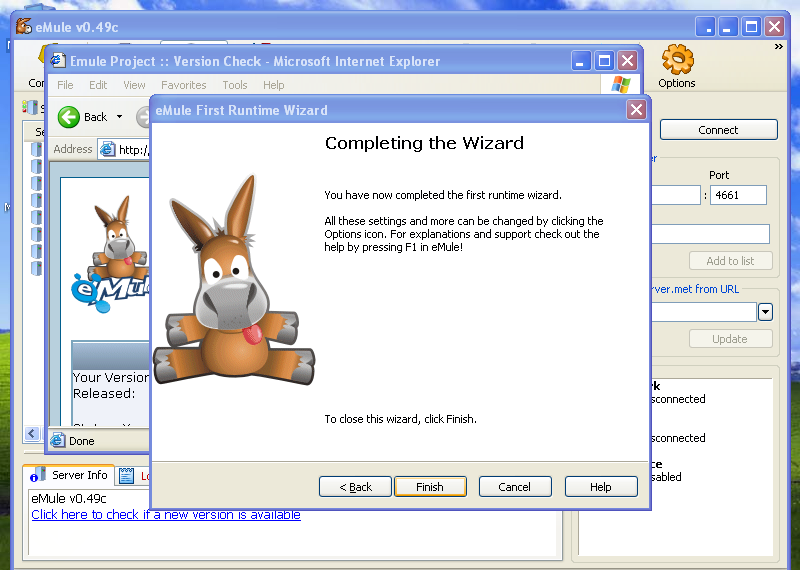Image resolution: width=800 pixels, height=570 pixels.
Task: Click the "eMule v0.49c" log text
Action: coord(69,499)
